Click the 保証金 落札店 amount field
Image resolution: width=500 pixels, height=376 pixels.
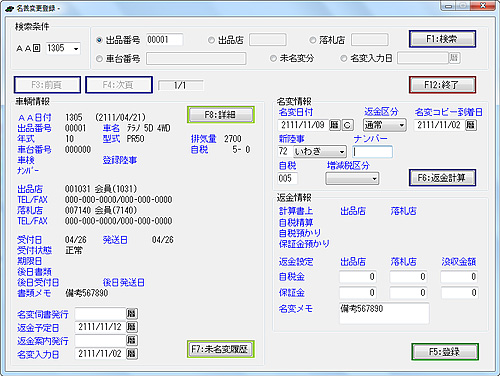click(408, 293)
